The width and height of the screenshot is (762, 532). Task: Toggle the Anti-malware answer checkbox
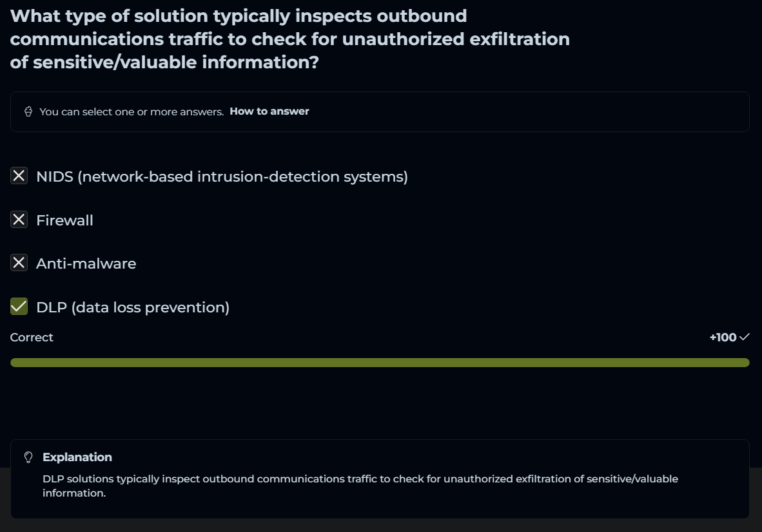click(19, 263)
